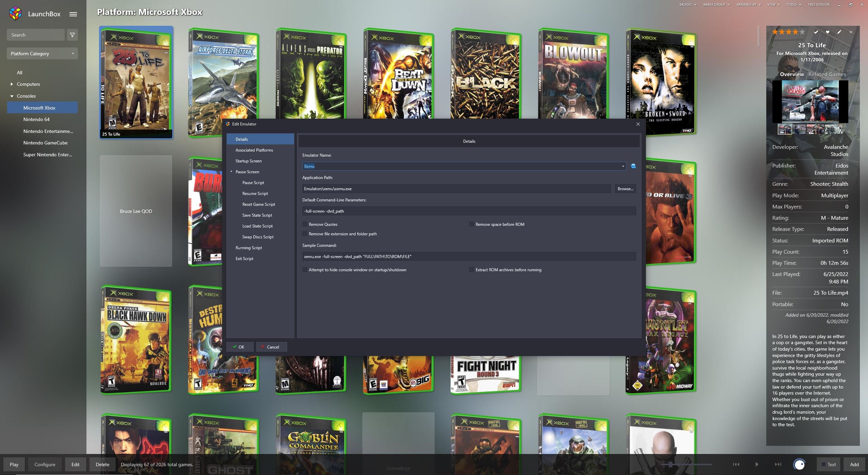868x475 pixels.
Task: Check Extract ROM archives before running
Action: pyautogui.click(x=471, y=270)
